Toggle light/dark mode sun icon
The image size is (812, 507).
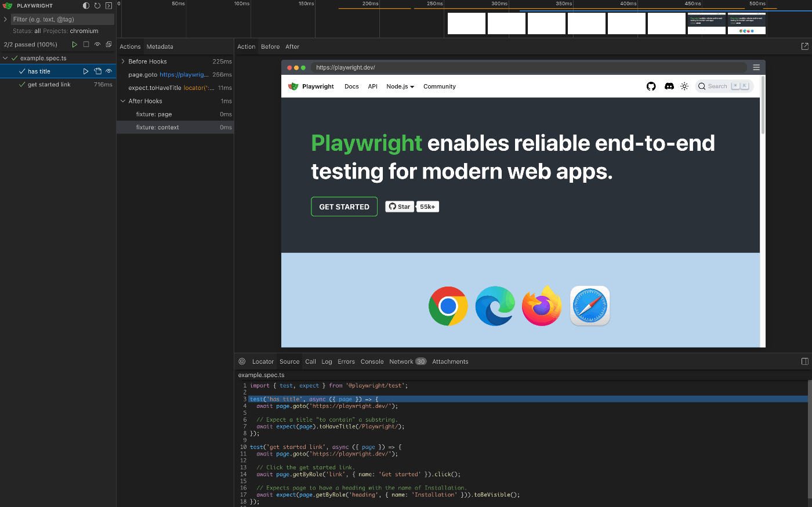[684, 86]
